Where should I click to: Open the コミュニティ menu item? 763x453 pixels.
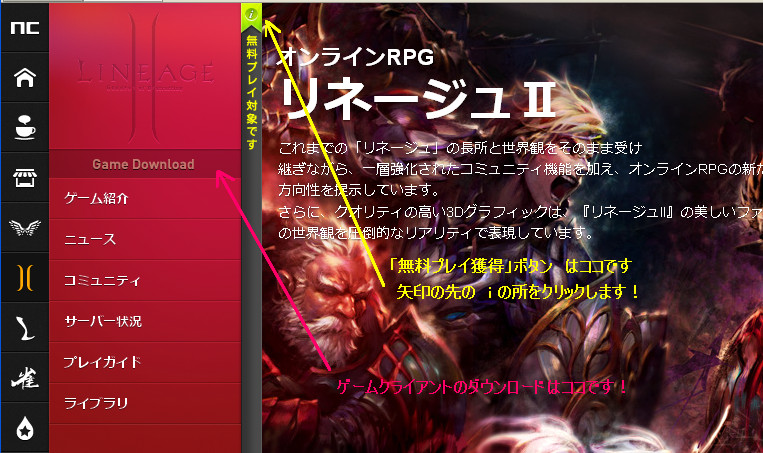pyautogui.click(x=145, y=280)
